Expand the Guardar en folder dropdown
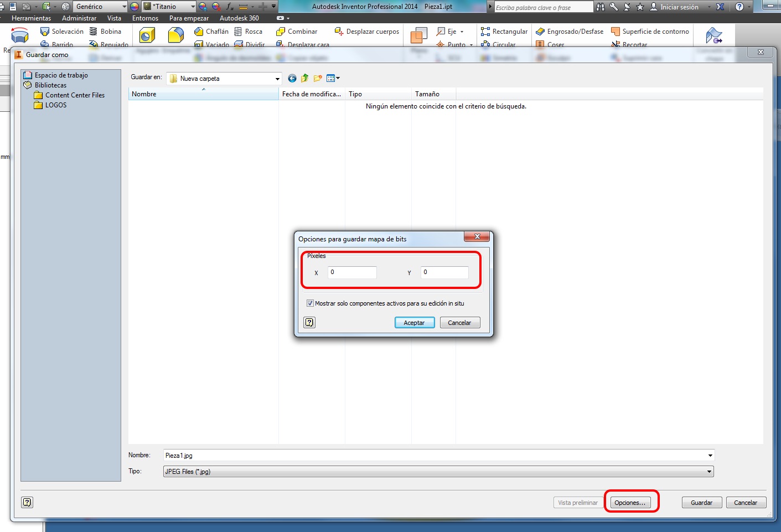Image resolution: width=781 pixels, height=532 pixels. click(x=277, y=79)
